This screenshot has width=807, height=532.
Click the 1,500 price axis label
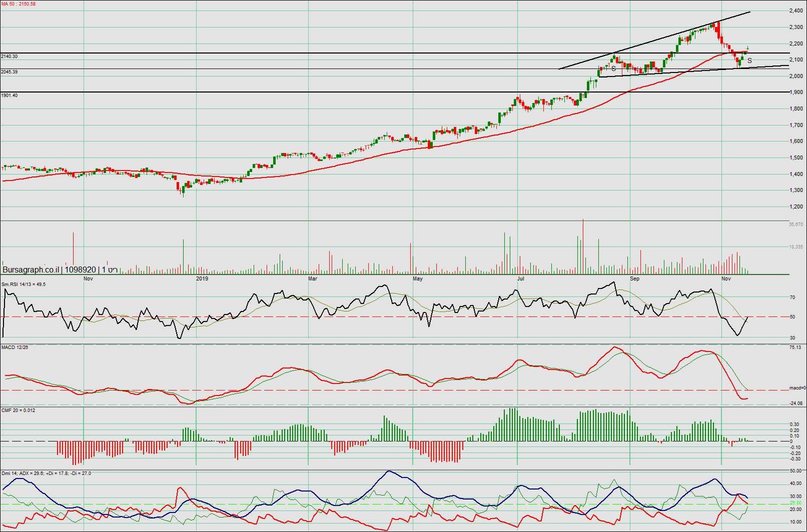coord(796,157)
